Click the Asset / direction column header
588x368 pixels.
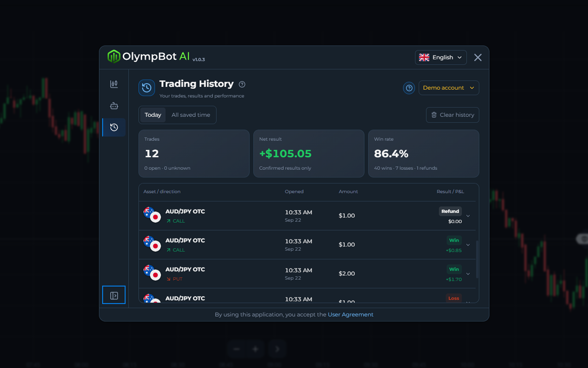(162, 191)
